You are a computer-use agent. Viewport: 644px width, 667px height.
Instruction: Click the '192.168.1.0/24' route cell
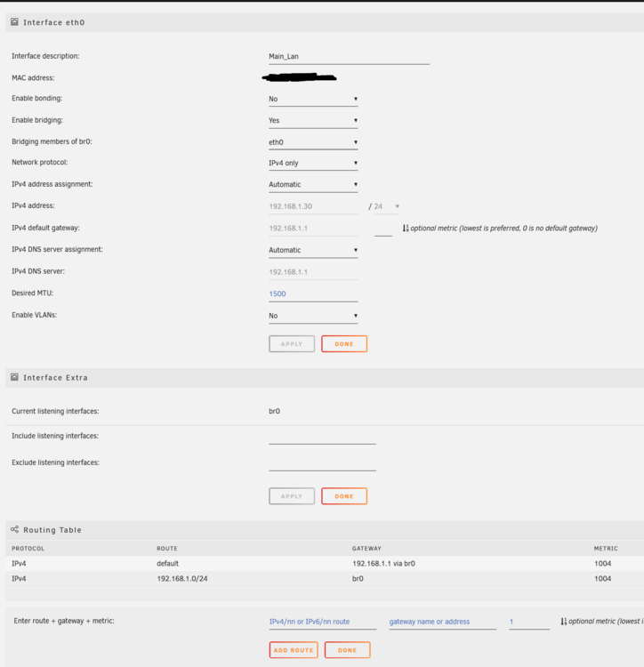pyautogui.click(x=182, y=579)
